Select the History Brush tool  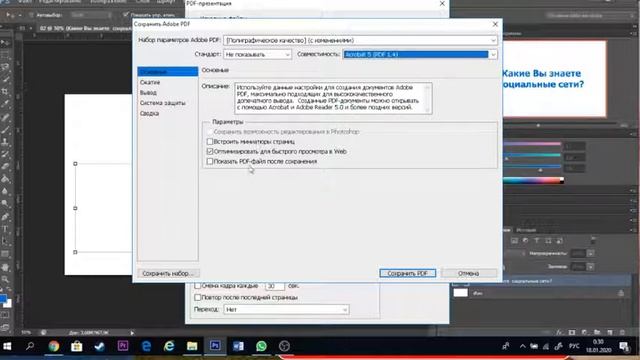5,154
